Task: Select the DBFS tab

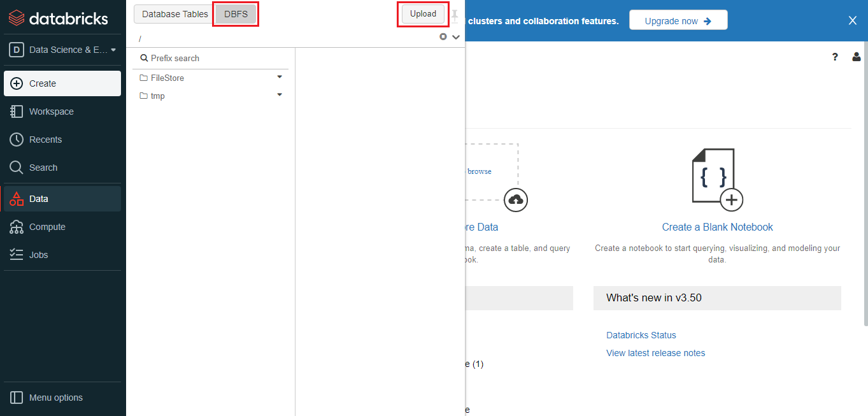Action: (236, 14)
